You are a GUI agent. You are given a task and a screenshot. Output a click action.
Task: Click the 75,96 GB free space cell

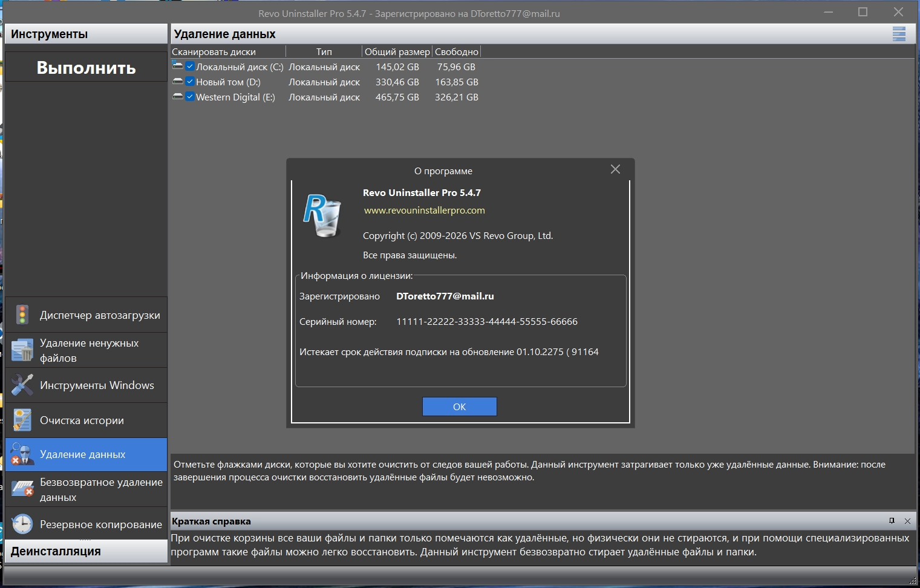[x=456, y=67]
